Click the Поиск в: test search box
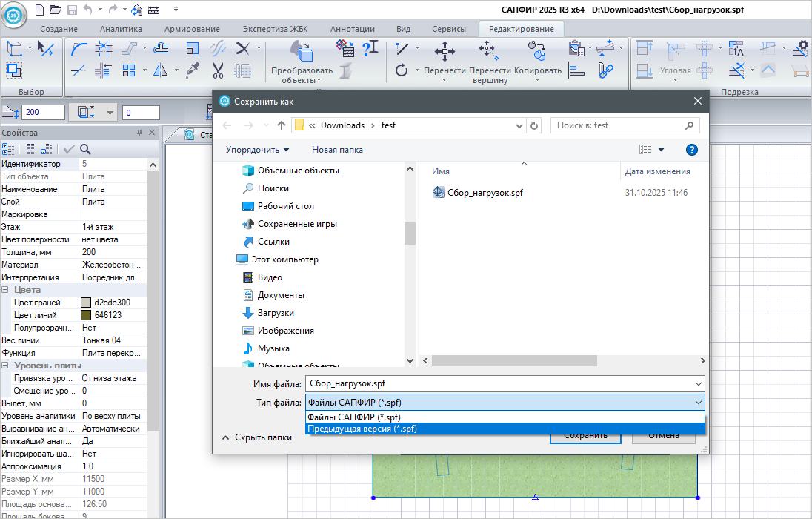812x519 pixels. pos(625,125)
